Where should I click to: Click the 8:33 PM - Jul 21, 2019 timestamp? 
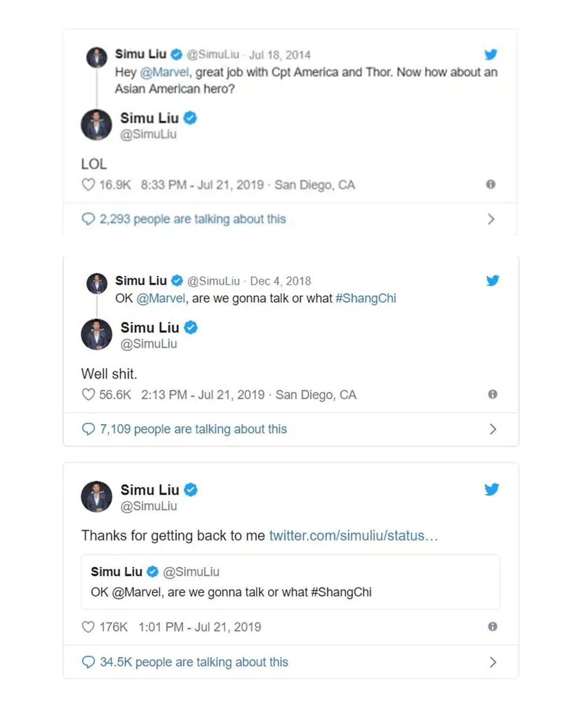click(x=202, y=185)
